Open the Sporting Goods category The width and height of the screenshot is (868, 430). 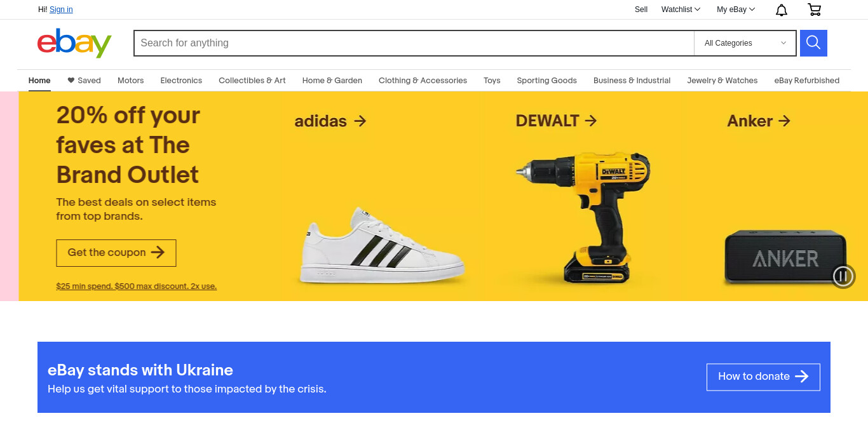547,81
